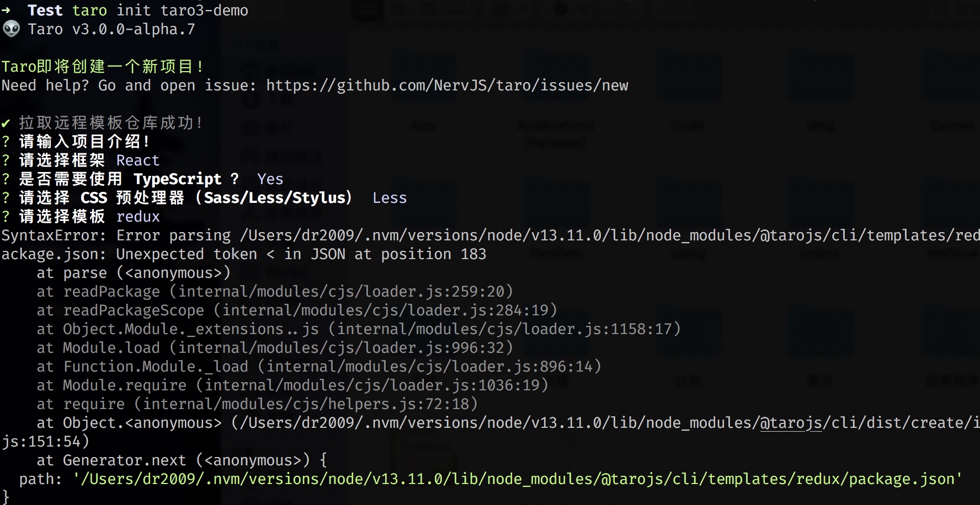Click the 'ackage.json:' wrapped text fragment
980x505 pixels.
[x=54, y=254]
